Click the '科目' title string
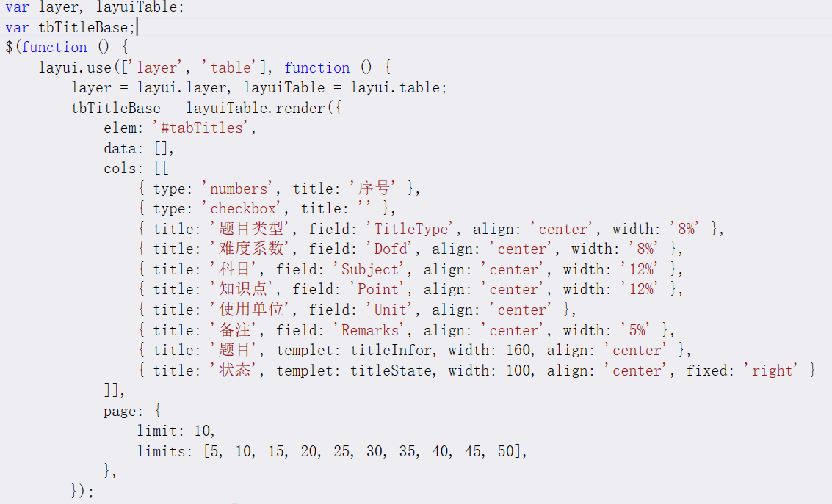Screen dimensions: 832x504 tap(234, 269)
